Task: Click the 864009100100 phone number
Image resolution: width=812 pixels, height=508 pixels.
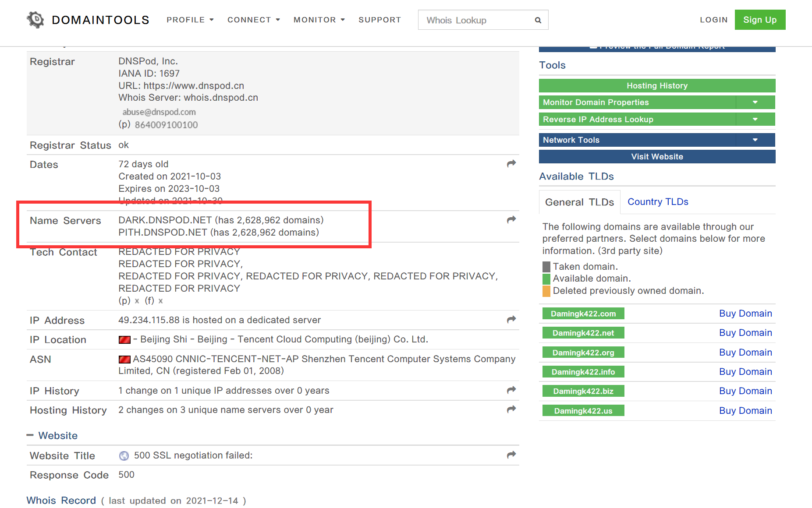Action: (167, 125)
